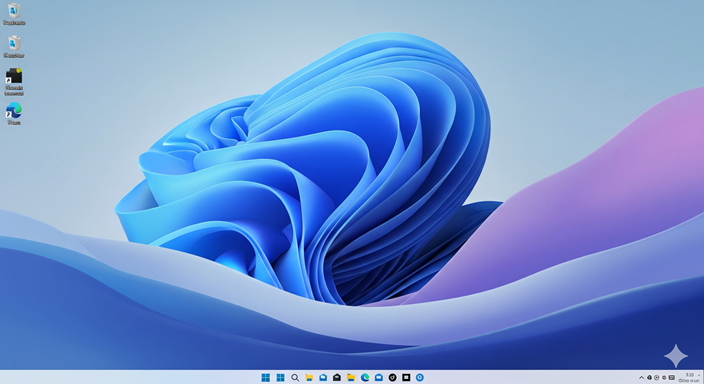Image resolution: width=704 pixels, height=384 pixels.
Task: Open the black circular app icon in the taskbar
Action: coord(392,377)
